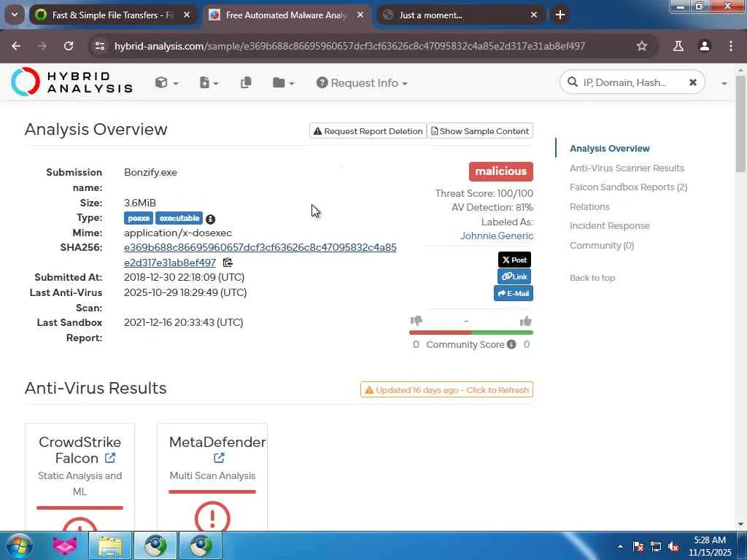Close the Just a moment... tab
Screen dimensions: 747x560
click(x=534, y=15)
